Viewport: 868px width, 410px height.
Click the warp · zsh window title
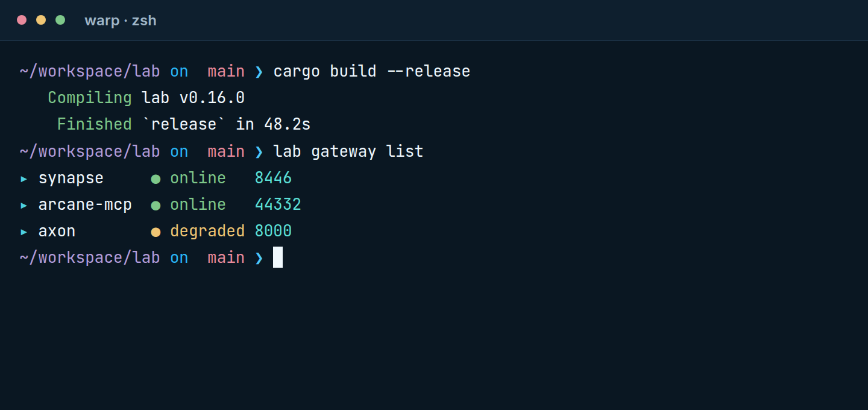tap(121, 20)
